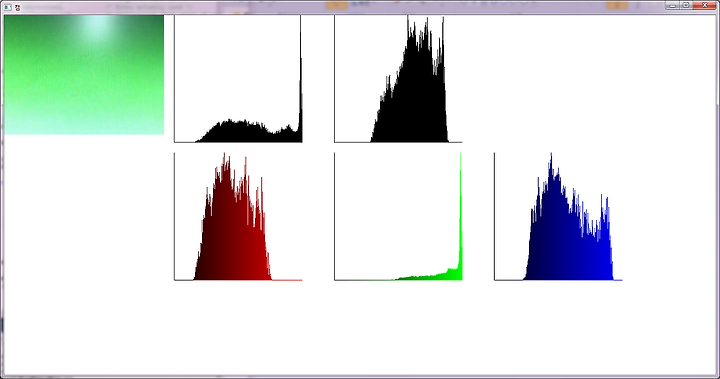
Task: Select the luminance histogram with the right-edge spike
Action: click(x=238, y=79)
